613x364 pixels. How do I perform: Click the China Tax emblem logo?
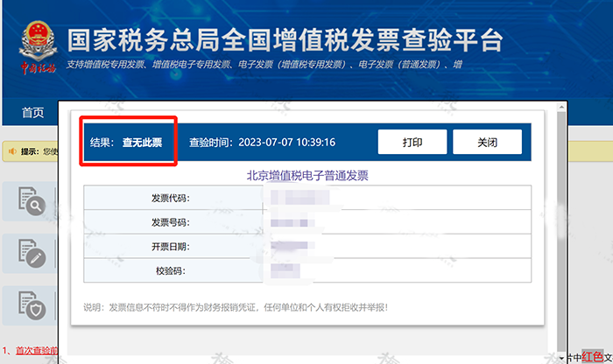(x=38, y=47)
